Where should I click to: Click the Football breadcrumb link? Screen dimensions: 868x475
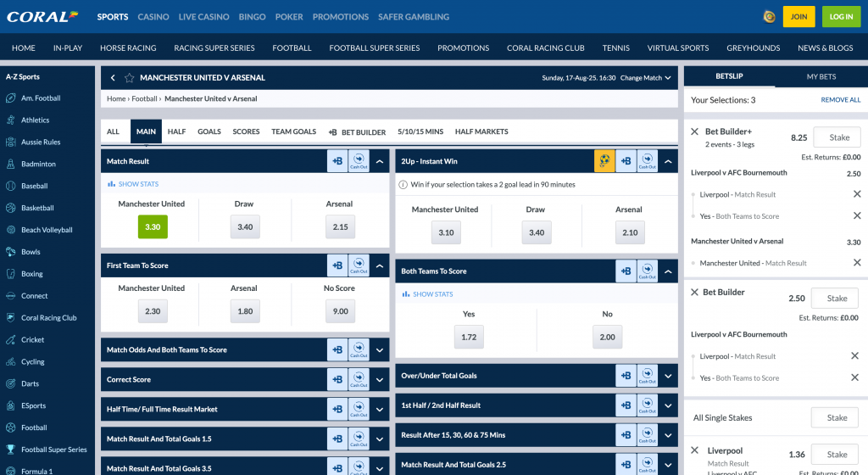(x=144, y=99)
